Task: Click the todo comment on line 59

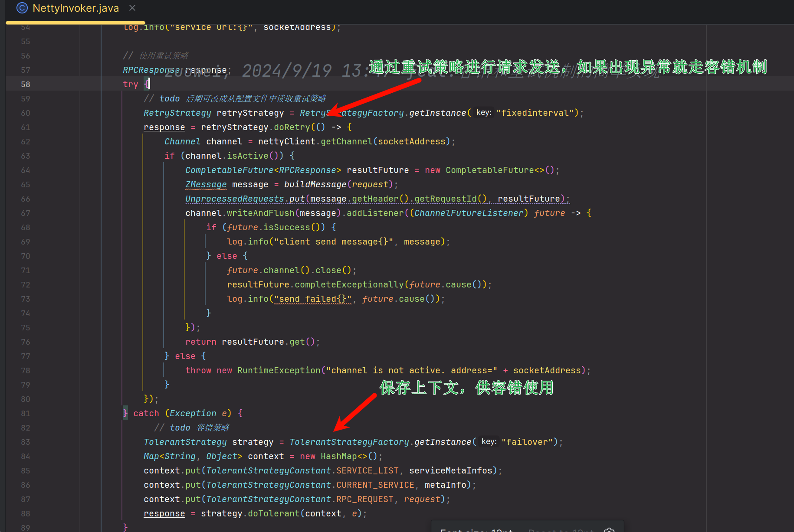Action: pyautogui.click(x=235, y=98)
